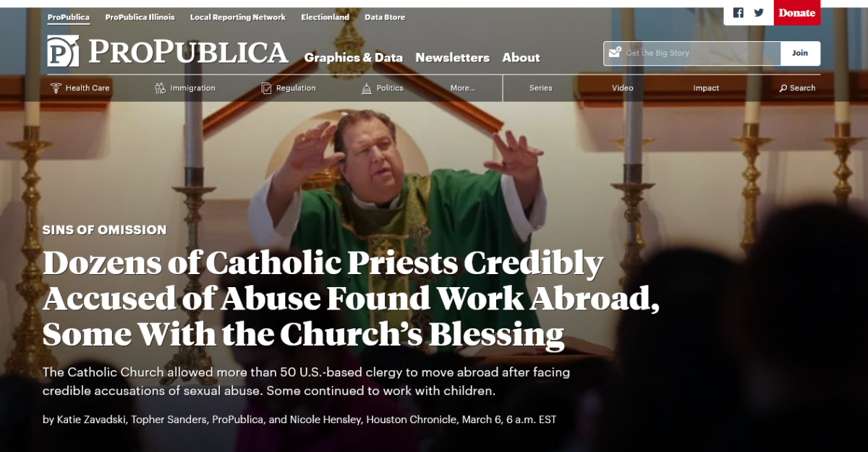Open the Local Reporting Network tab
The height and width of the screenshot is (452, 868).
pyautogui.click(x=238, y=17)
